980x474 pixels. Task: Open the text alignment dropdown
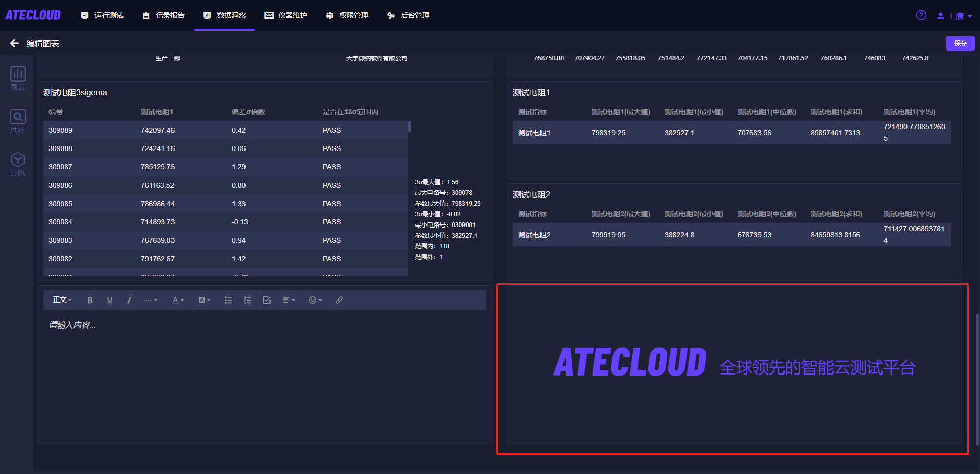coord(289,300)
